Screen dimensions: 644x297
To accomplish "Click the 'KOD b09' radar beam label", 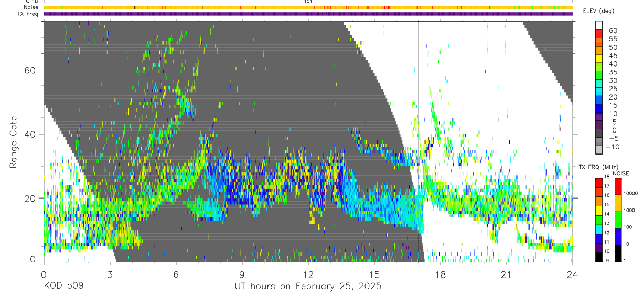I will coord(63,287).
